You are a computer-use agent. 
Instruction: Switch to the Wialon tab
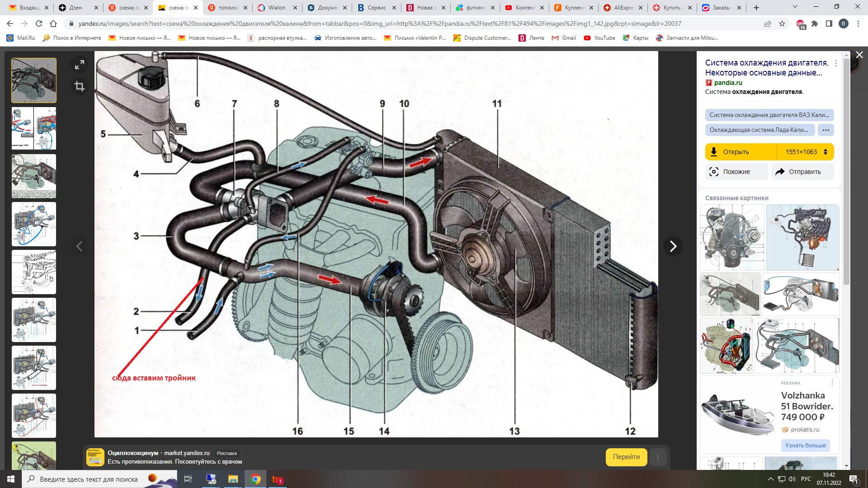pyautogui.click(x=276, y=8)
